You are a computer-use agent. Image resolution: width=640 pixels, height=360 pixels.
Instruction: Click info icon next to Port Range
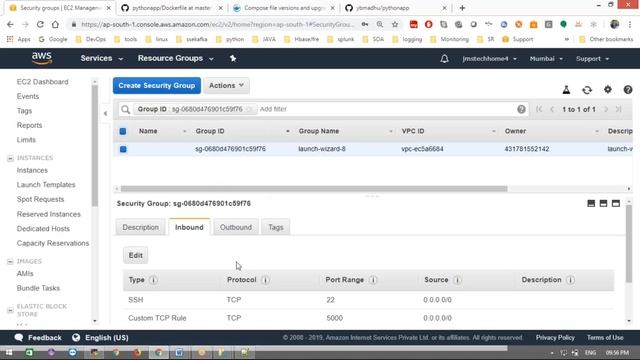(x=373, y=280)
